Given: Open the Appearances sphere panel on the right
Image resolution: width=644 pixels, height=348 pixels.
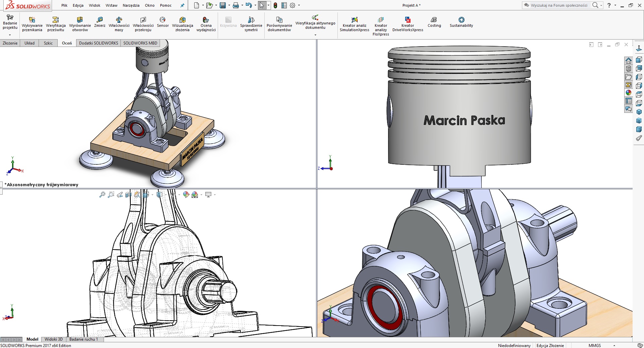Looking at the screenshot, I should pos(629,93).
